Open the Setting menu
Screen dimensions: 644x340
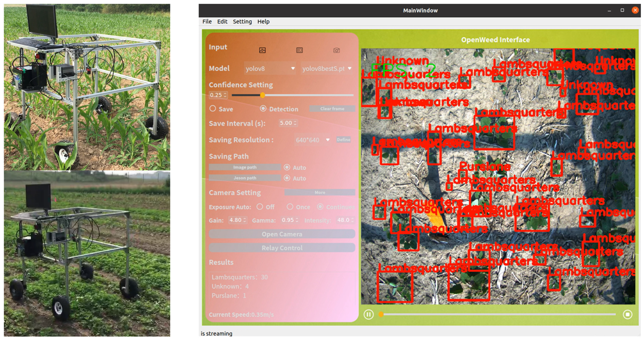242,21
